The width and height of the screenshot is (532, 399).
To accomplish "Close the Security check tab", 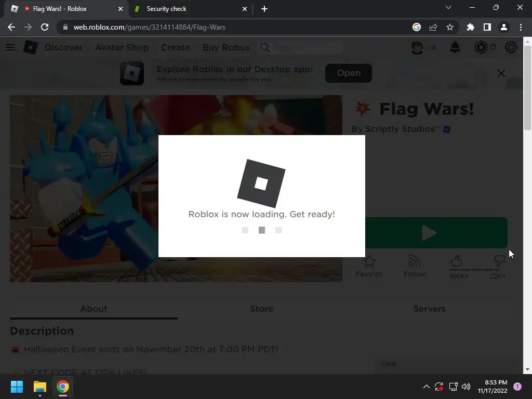I will (x=245, y=9).
